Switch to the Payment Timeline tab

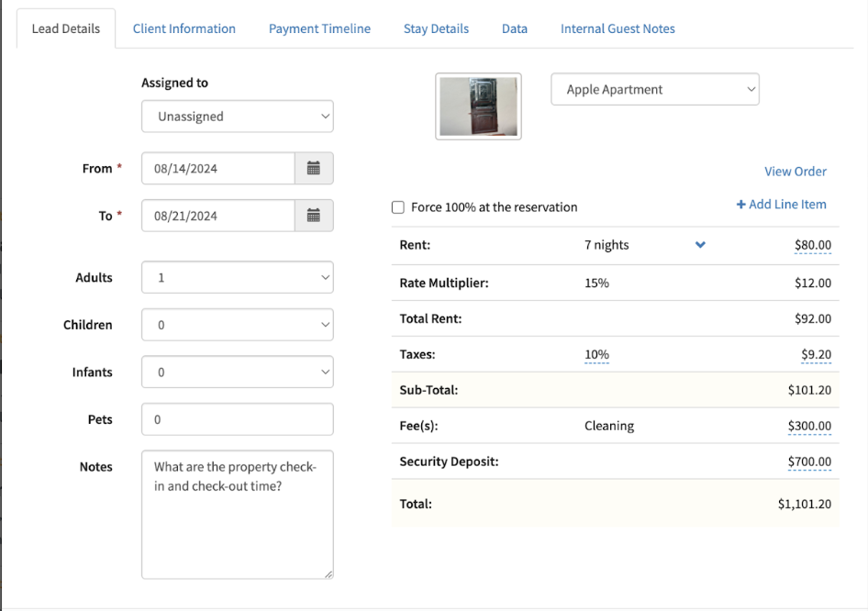pyautogui.click(x=319, y=28)
